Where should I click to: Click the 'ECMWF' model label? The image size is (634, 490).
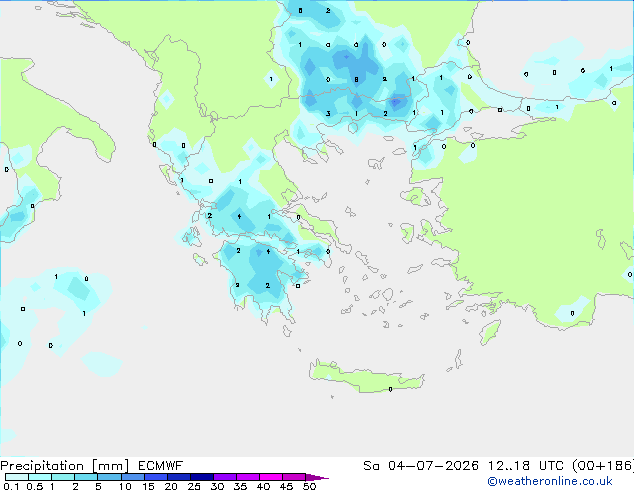point(161,466)
